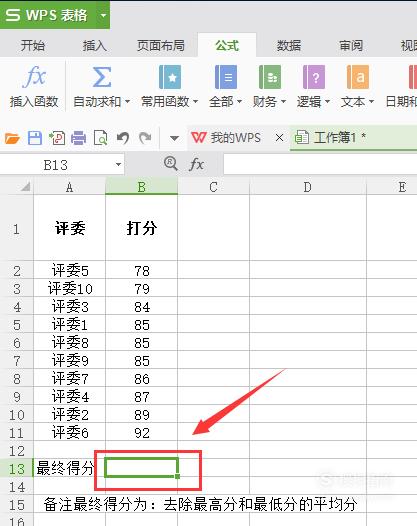Click the AutoSum (自动求和) sigma icon
This screenshot has height=526, width=417.
point(102,77)
